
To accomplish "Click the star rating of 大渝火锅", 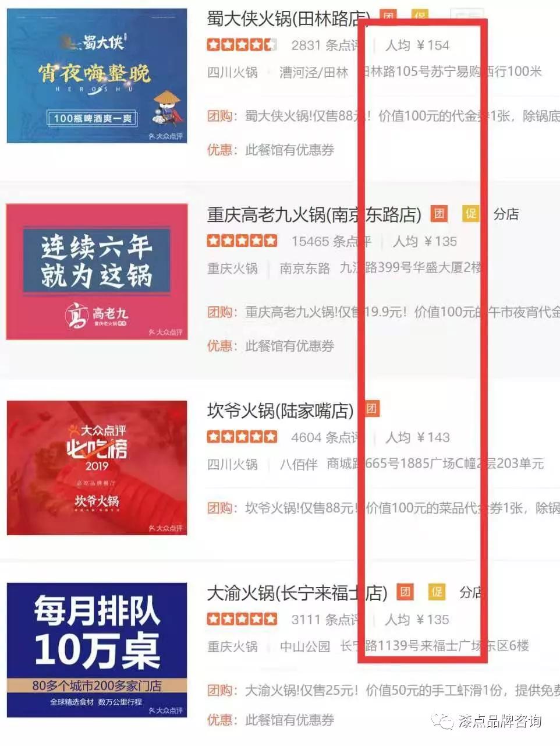I will [242, 619].
